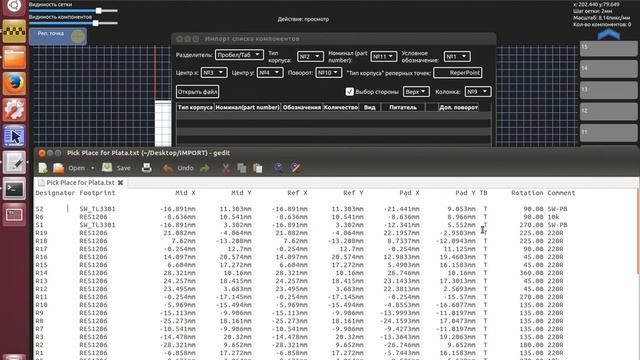The width and height of the screenshot is (640, 360).
Task: Open the cursor-arrow application launcher icon
Action: point(14,136)
